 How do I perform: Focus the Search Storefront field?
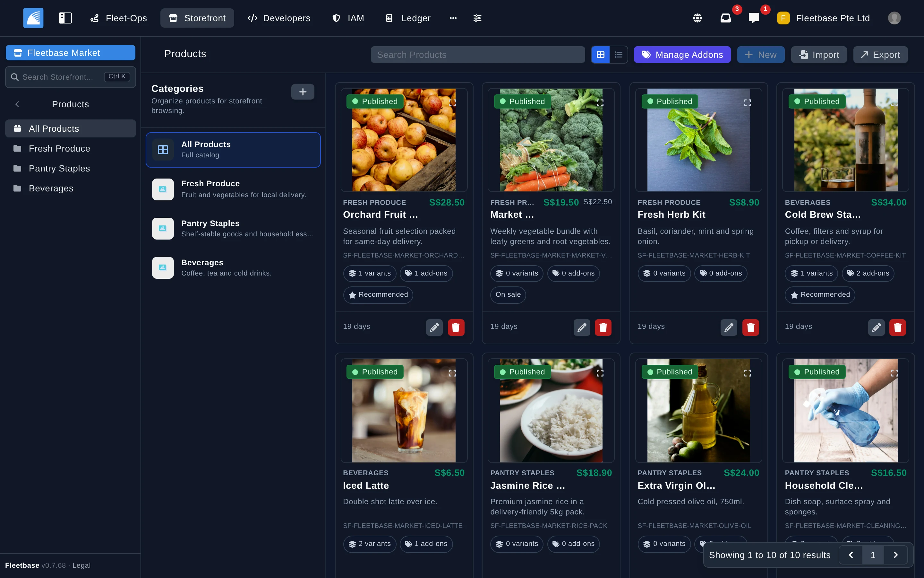click(x=70, y=77)
